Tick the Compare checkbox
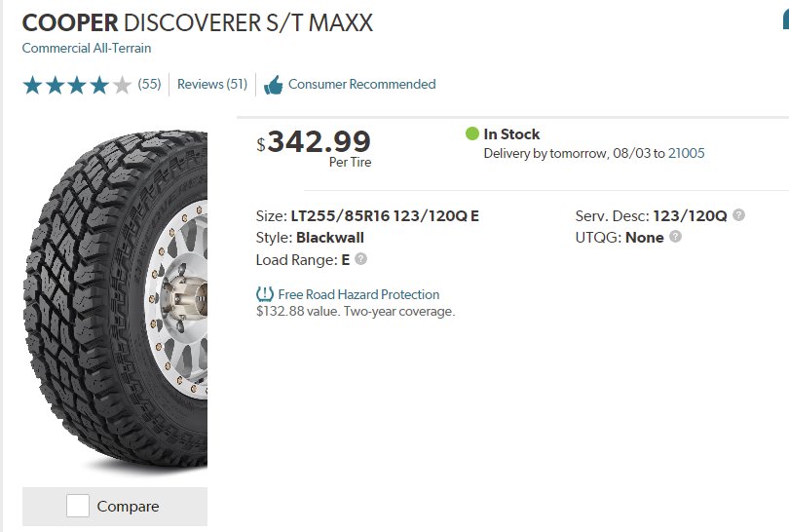Screen dimensions: 789x532 point(78,506)
